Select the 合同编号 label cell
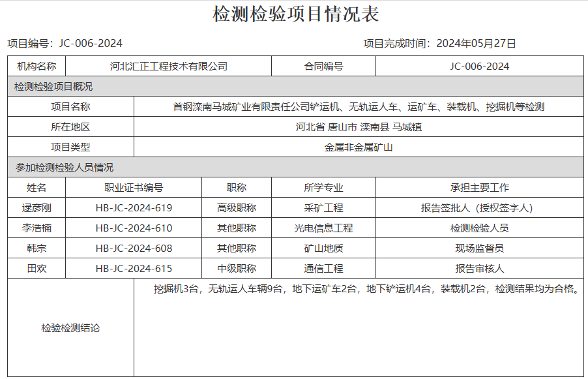 [323, 67]
